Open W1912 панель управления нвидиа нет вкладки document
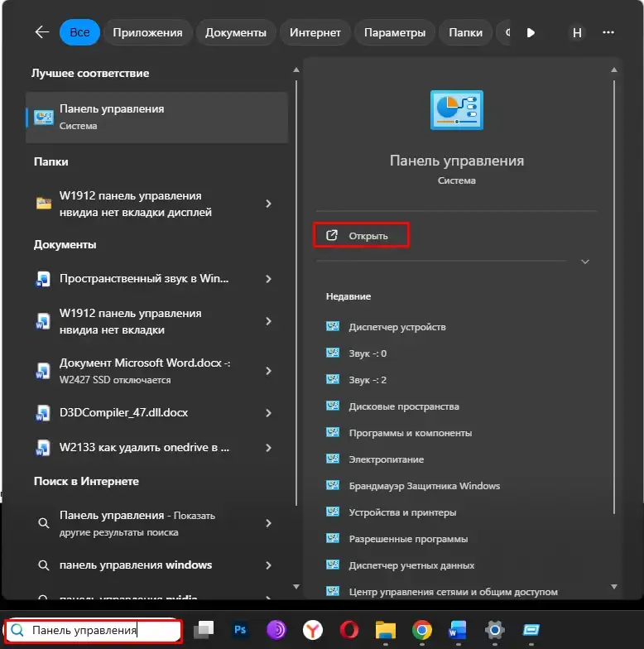Image resolution: width=644 pixels, height=649 pixels. pyautogui.click(x=131, y=321)
